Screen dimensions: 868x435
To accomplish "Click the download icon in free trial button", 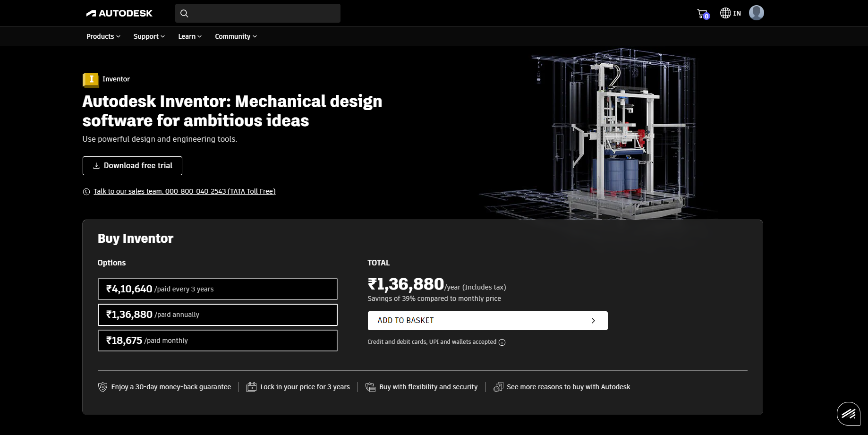I will tap(96, 166).
